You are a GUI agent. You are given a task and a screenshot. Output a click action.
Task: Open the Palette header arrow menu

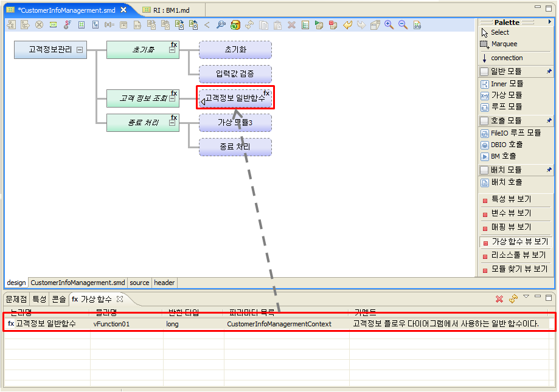coord(549,20)
